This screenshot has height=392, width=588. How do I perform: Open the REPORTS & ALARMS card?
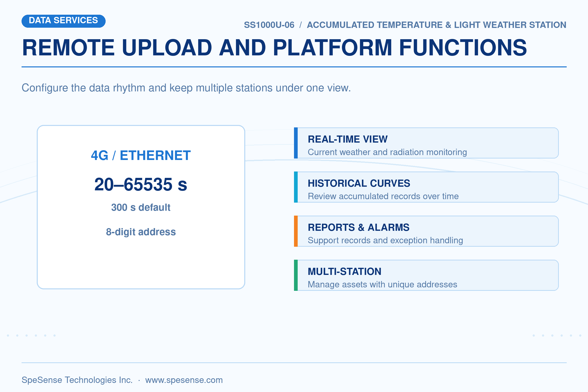coord(426,231)
